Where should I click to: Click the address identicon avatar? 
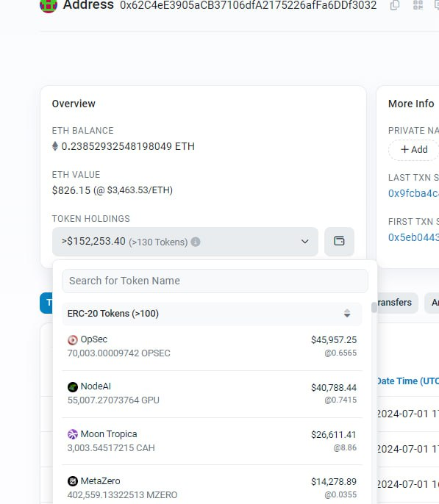tap(49, 5)
